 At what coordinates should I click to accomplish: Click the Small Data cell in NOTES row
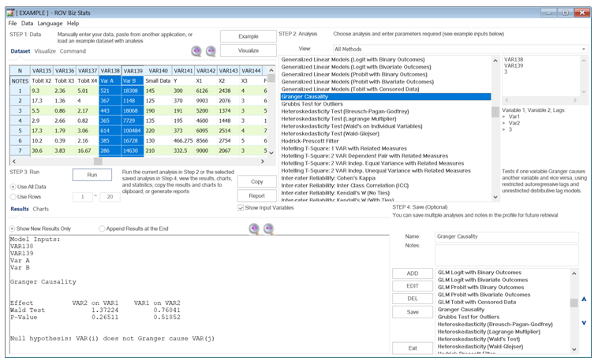tap(158, 80)
